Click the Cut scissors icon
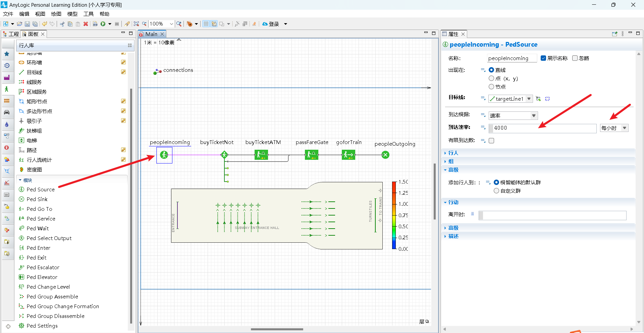The image size is (644, 333). click(x=62, y=24)
